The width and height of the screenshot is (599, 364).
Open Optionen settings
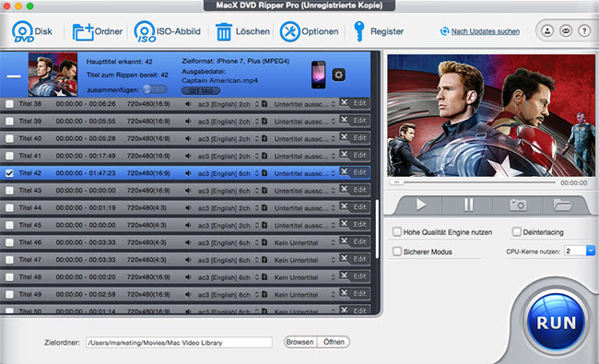tap(309, 31)
